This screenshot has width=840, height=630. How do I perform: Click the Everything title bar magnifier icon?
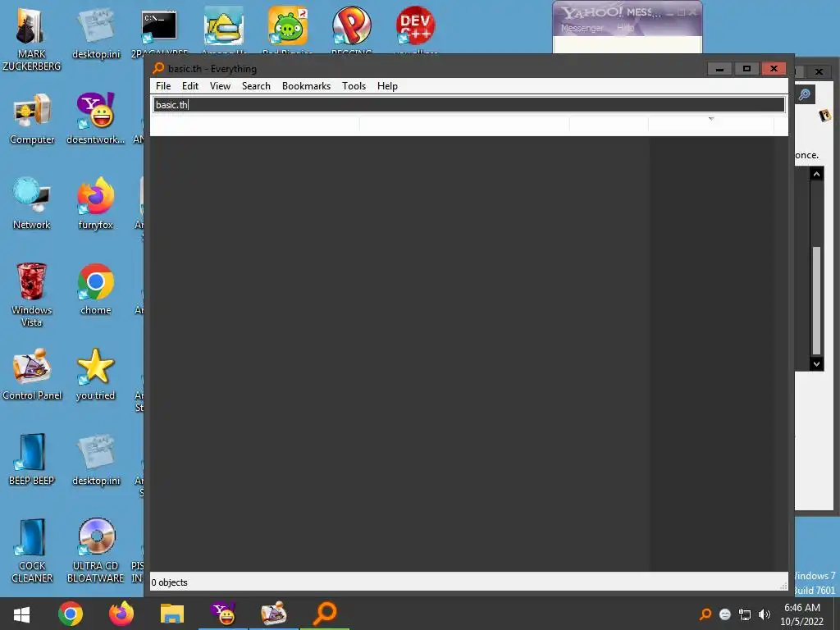pyautogui.click(x=158, y=69)
